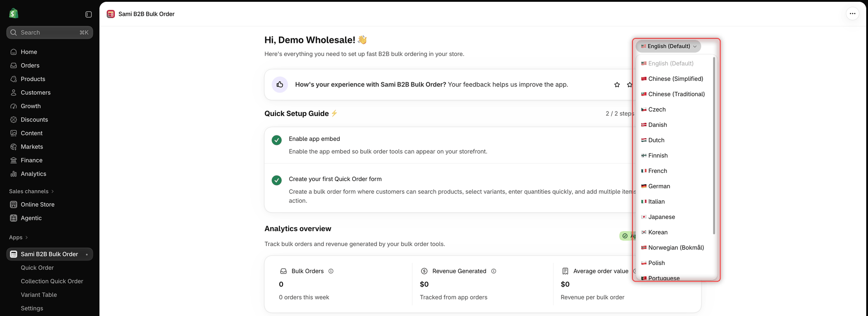Click the Agentic channel icon

[14, 218]
